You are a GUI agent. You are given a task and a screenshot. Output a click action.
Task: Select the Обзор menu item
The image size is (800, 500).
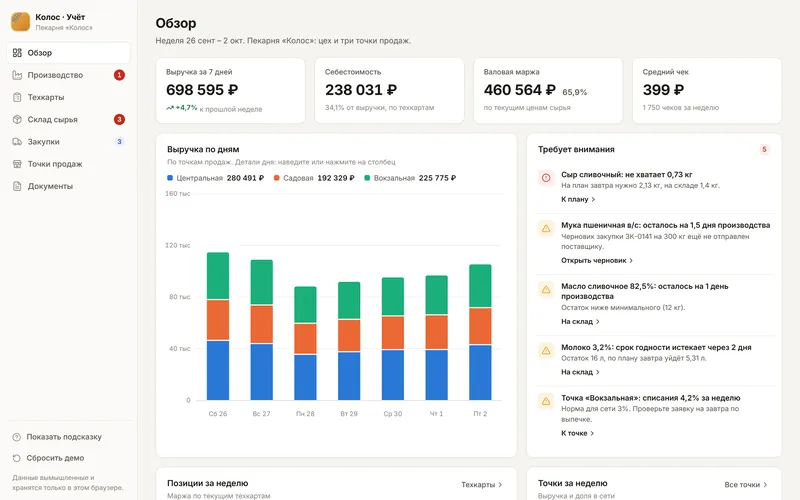pos(68,53)
